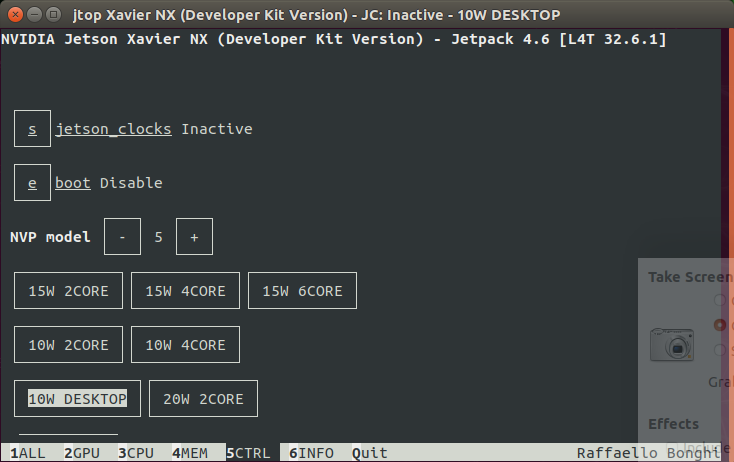Viewport: 734px width, 462px height.
Task: Select the 20W 2CORE power mode
Action: point(203,398)
